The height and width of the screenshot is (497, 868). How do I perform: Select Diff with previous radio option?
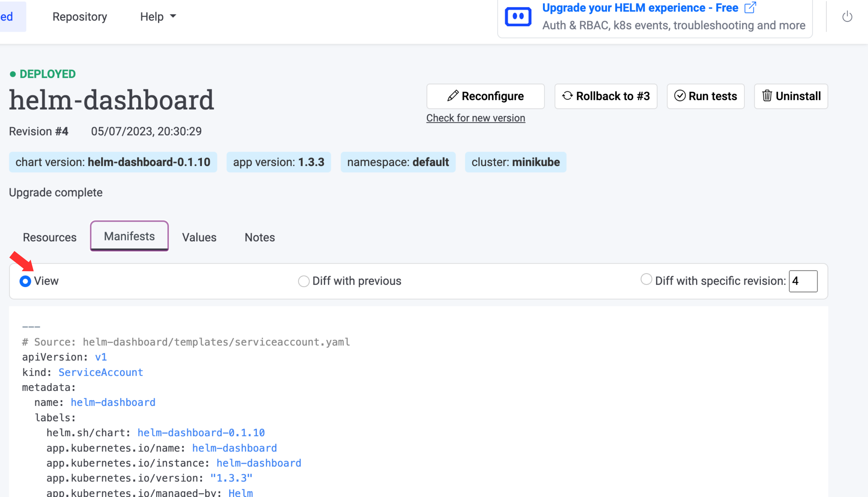click(x=304, y=281)
